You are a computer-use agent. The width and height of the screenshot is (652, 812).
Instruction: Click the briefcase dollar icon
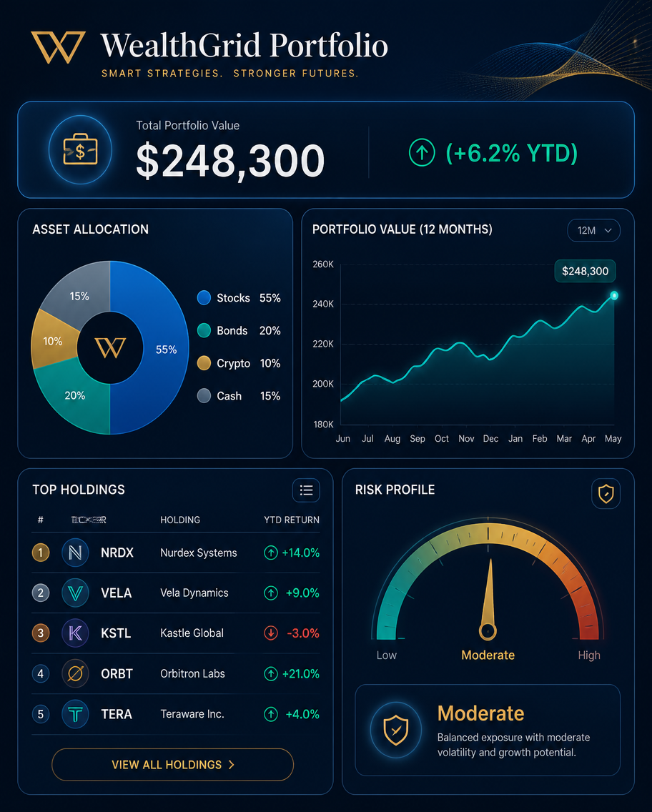pos(80,149)
